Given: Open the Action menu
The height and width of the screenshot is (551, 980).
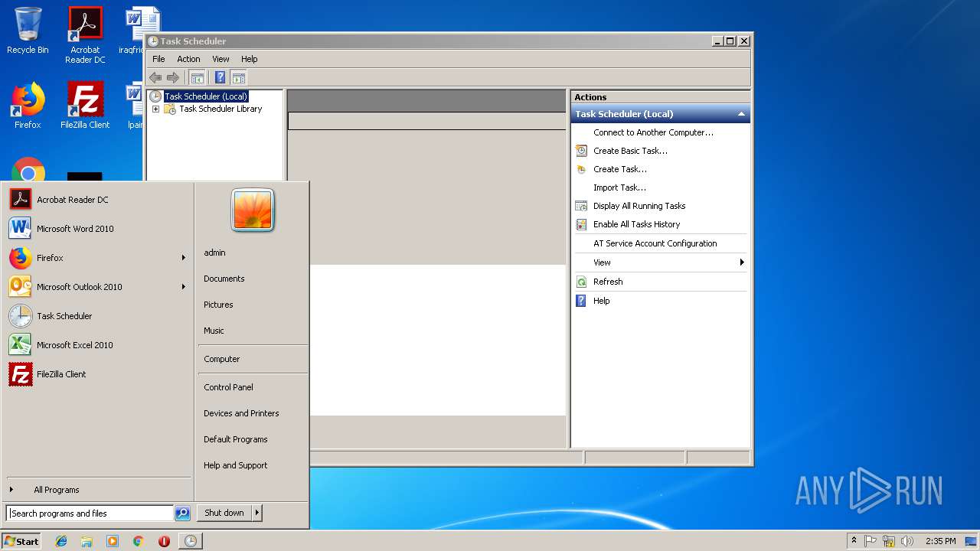Looking at the screenshot, I should point(188,59).
